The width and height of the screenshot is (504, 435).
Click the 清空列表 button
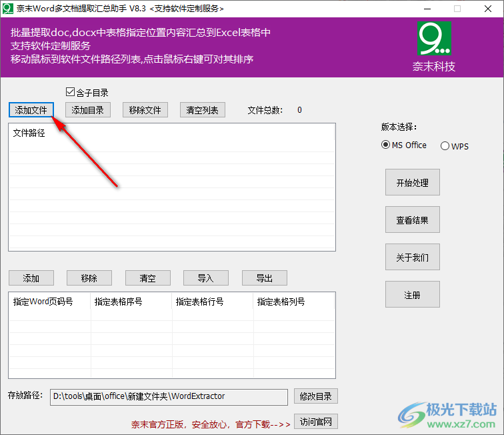(x=202, y=110)
